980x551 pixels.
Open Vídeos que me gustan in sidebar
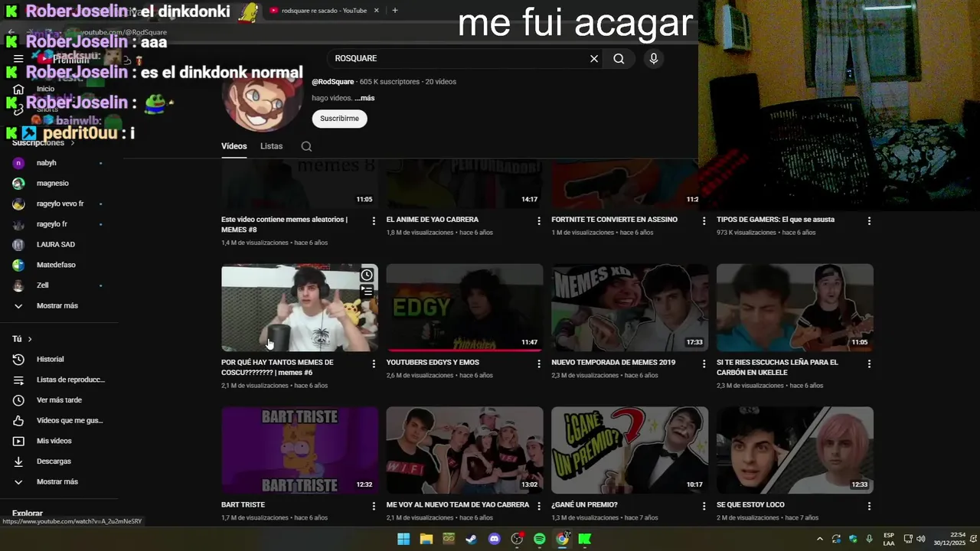(58, 420)
